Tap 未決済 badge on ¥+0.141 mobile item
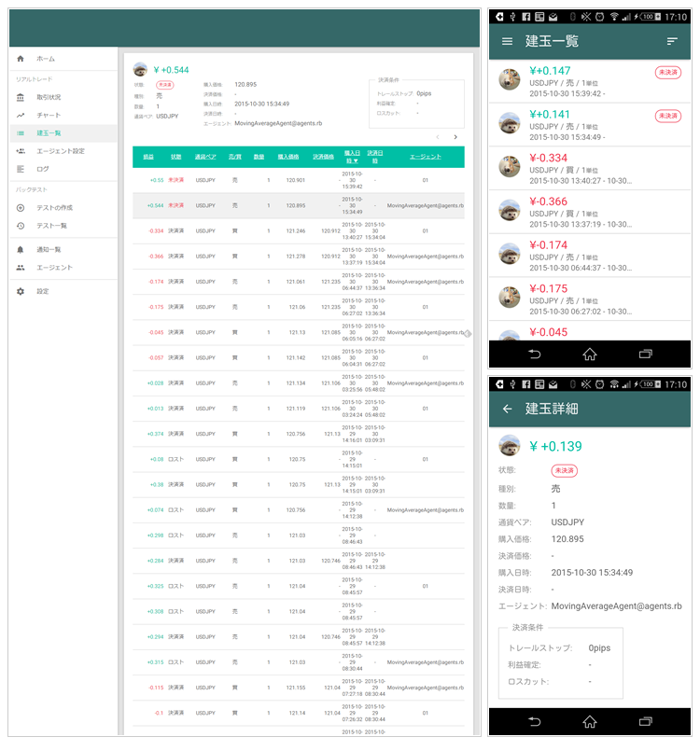Screen dimensions: 700x751 (x=668, y=116)
